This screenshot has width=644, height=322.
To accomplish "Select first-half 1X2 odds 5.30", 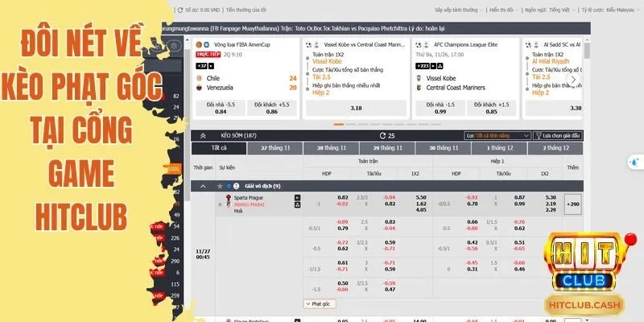I will coord(551,197).
